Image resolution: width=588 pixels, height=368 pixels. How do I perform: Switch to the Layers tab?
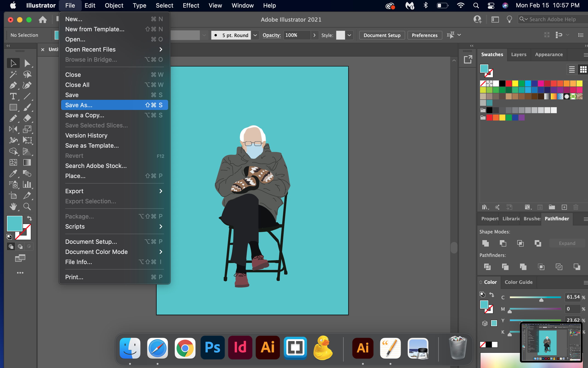(x=518, y=55)
